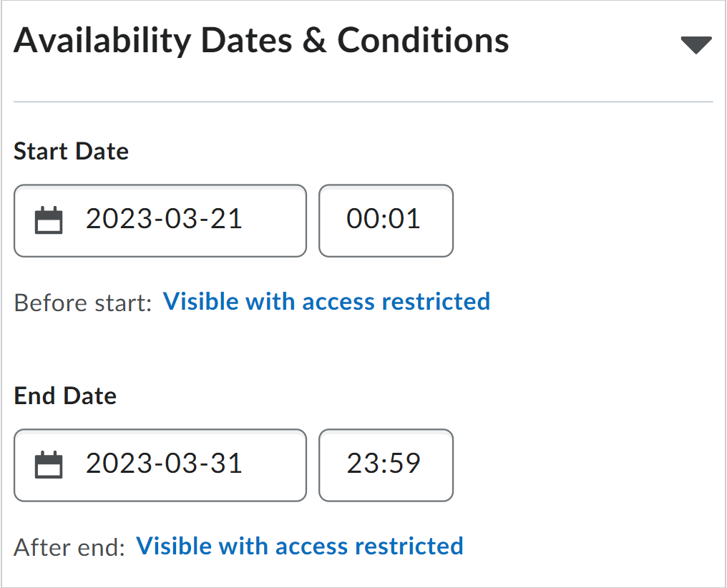Open the end time box showing 23:59
The width and height of the screenshot is (727, 588).
(x=385, y=464)
